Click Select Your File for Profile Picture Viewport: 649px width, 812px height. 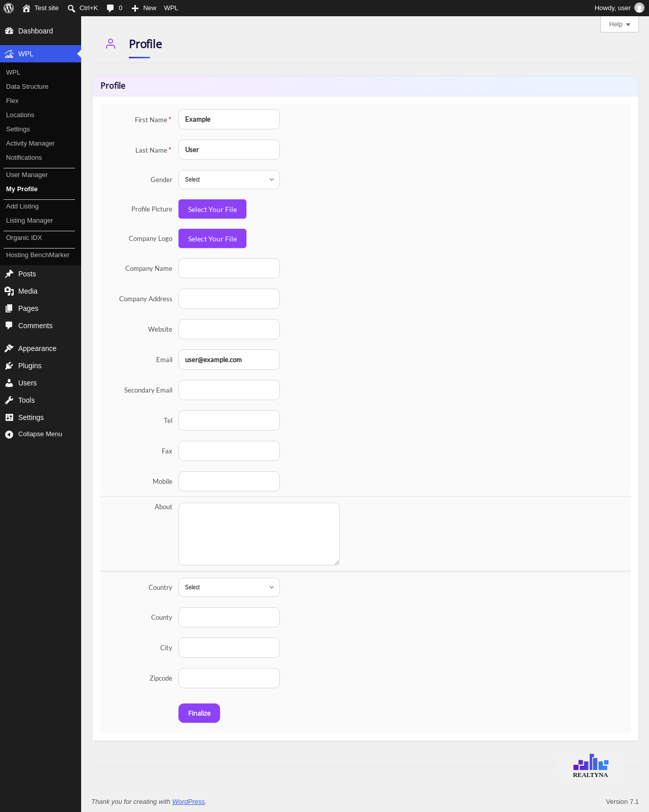coord(212,209)
